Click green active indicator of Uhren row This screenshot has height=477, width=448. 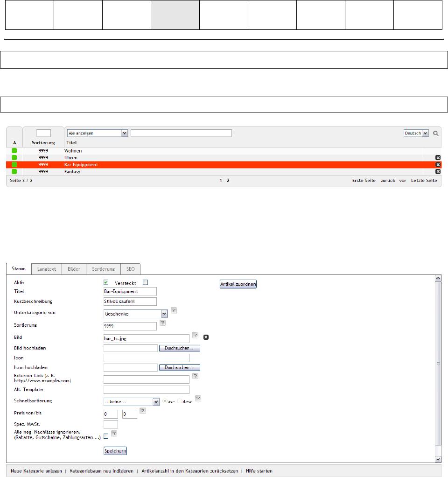[14, 158]
